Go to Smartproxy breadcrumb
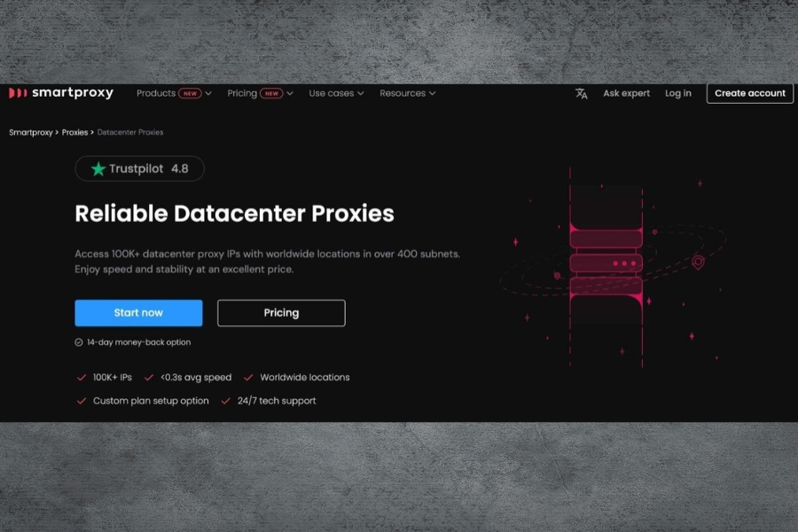Image resolution: width=798 pixels, height=532 pixels. tap(30, 132)
